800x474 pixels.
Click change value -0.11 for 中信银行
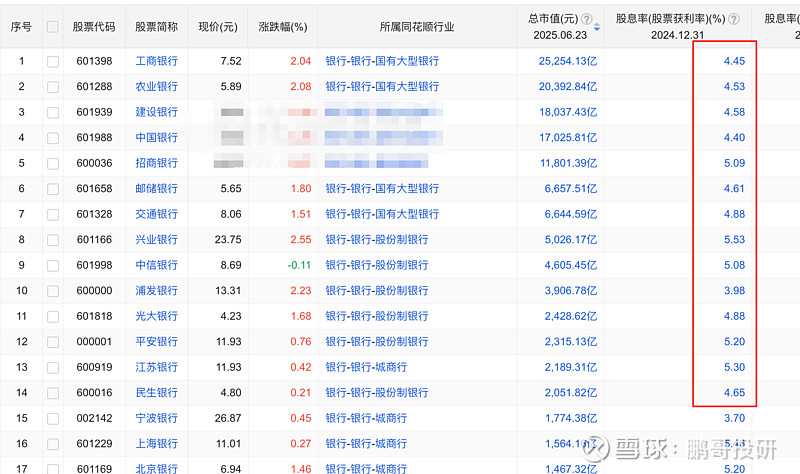point(299,265)
